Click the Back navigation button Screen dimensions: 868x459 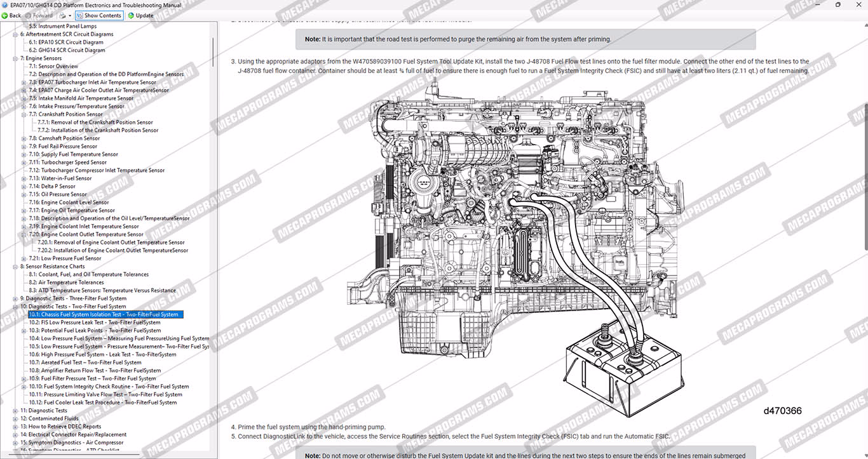[11, 15]
